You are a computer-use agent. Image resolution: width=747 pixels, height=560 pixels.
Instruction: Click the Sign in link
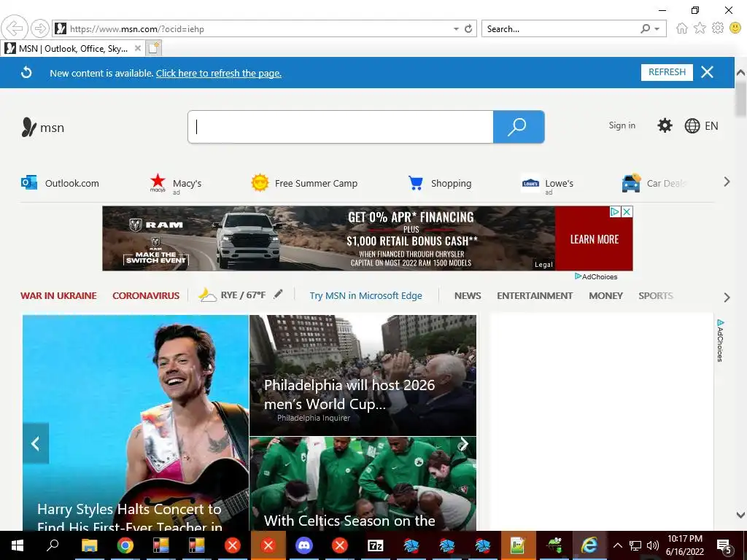[622, 125]
